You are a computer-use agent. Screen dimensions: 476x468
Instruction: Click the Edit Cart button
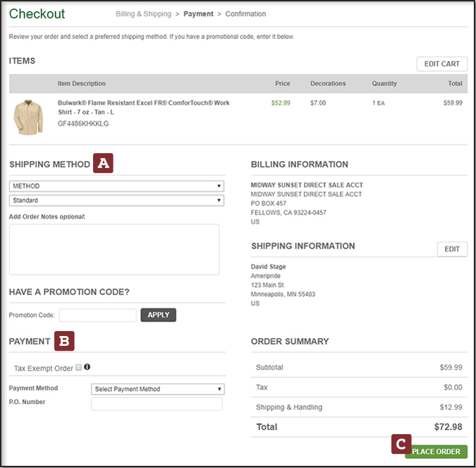point(441,64)
